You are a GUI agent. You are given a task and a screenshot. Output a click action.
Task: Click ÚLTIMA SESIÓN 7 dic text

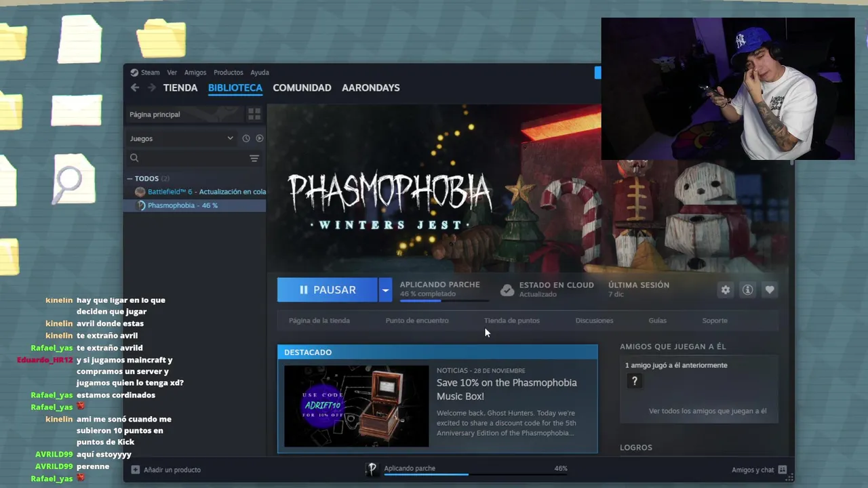(639, 289)
